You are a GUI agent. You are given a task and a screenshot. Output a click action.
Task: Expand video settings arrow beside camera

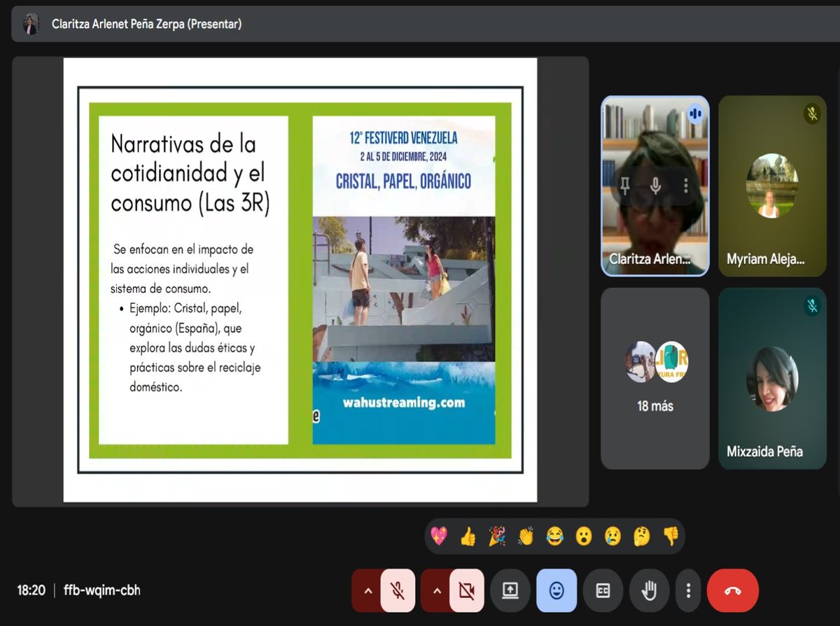[435, 591]
